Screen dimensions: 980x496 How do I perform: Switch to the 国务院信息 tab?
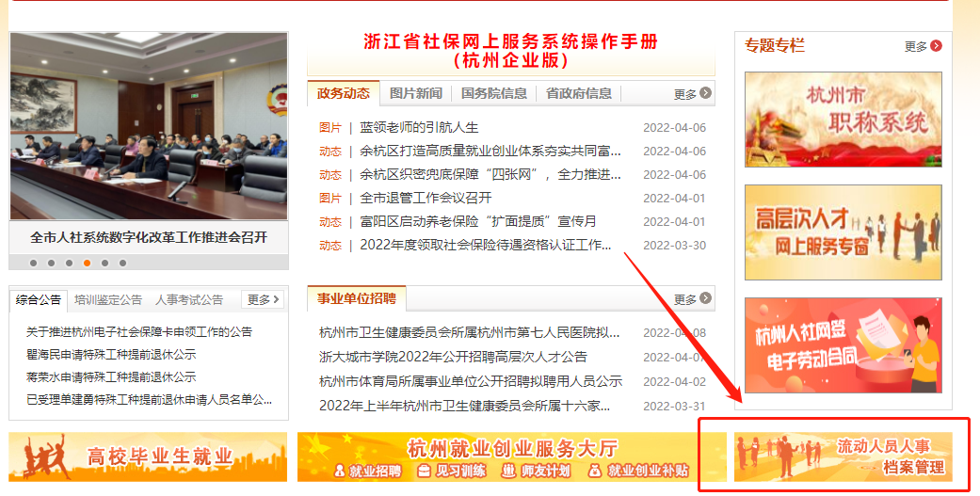493,93
